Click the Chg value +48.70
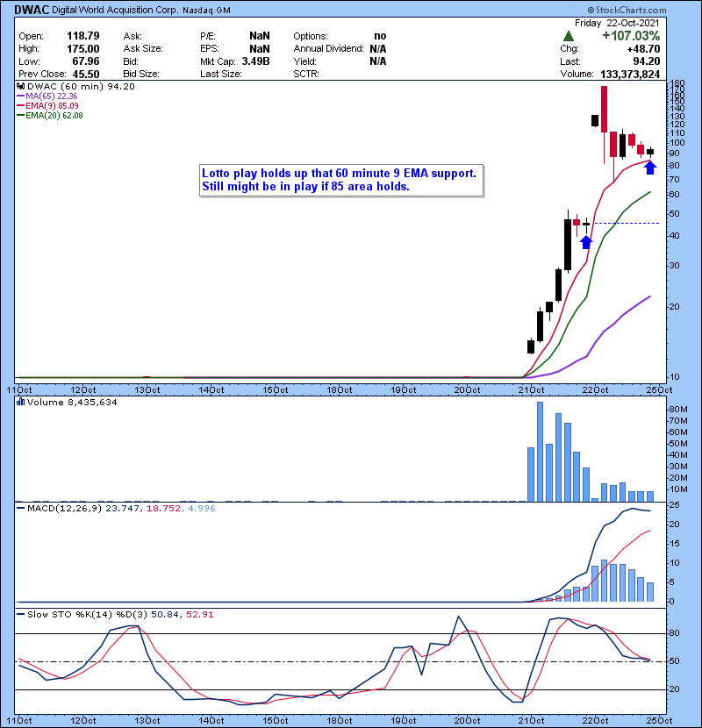The height and width of the screenshot is (728, 702). (643, 49)
